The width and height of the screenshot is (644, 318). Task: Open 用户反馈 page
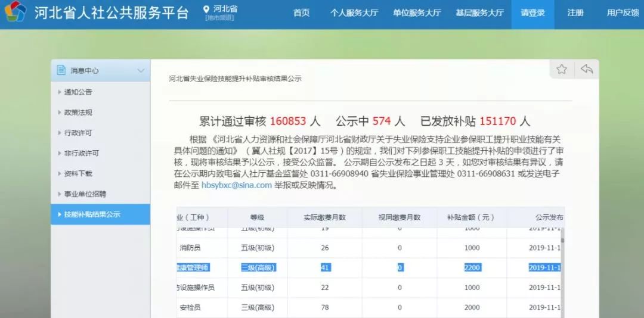623,13
